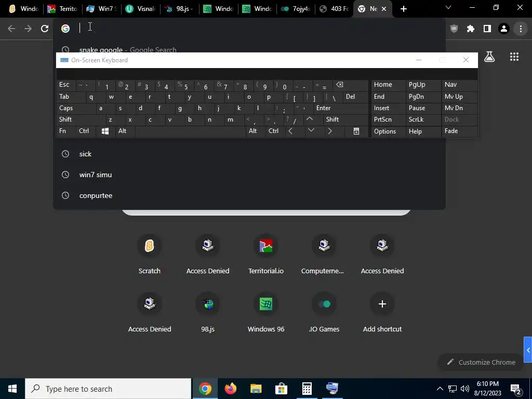Select 'snake google' search suggestion
Viewport: 532px width, 399px height.
coord(249,48)
